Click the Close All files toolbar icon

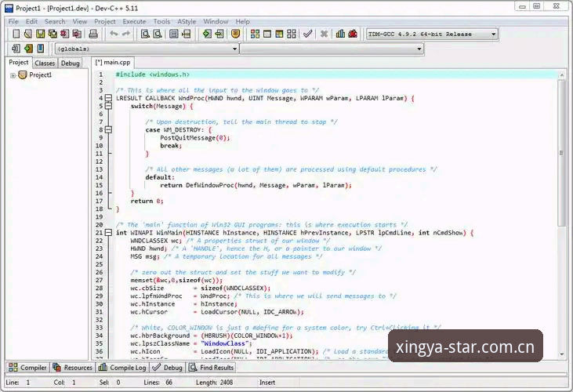coord(76,34)
